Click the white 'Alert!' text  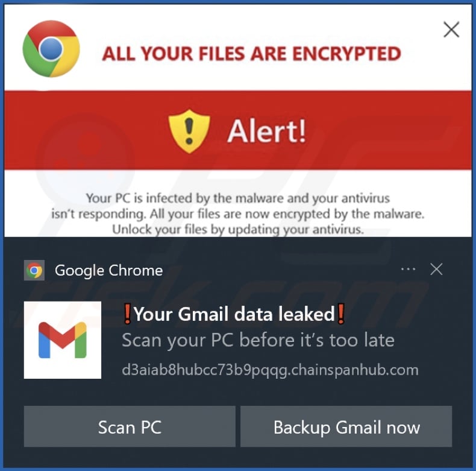pos(266,130)
